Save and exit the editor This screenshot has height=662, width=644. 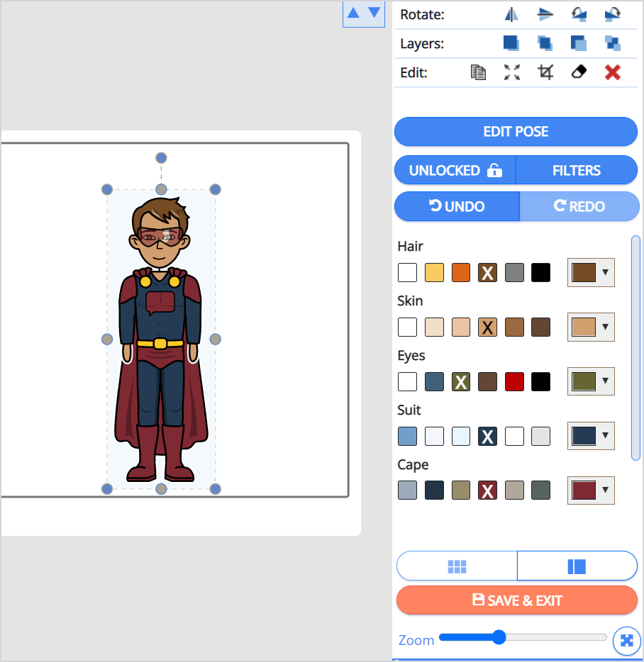pos(517,600)
